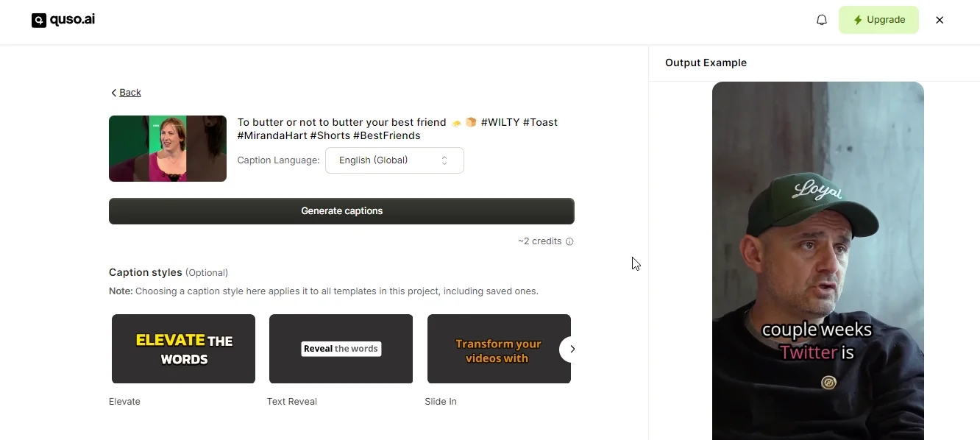This screenshot has height=440, width=980.
Task: Pick the Slide In caption style
Action: 499,349
